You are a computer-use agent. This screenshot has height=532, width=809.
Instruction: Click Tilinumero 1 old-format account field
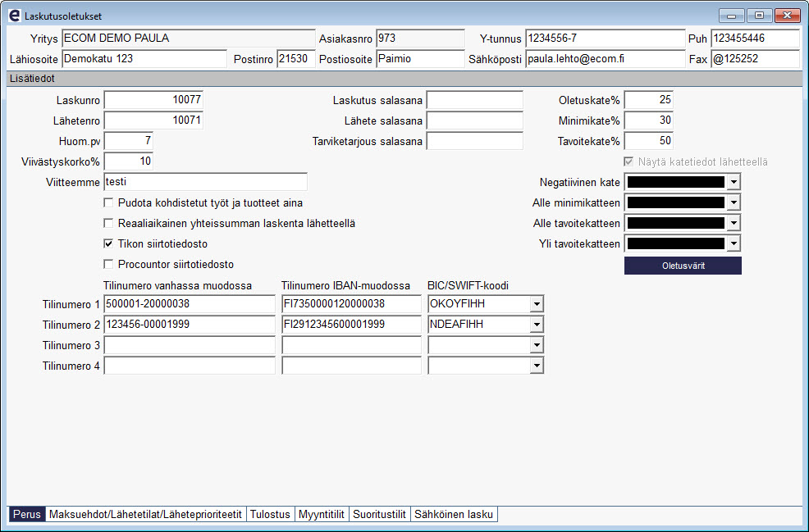pyautogui.click(x=190, y=304)
